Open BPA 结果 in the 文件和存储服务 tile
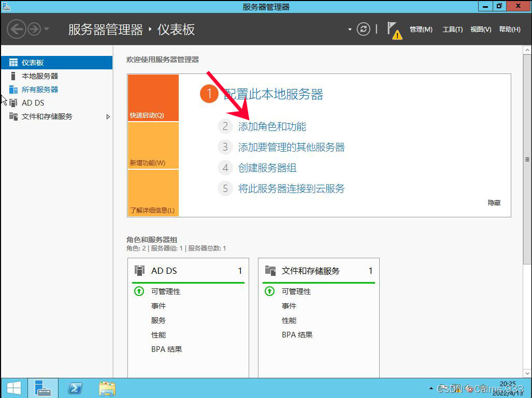Screen dimensions: 532x398 click(x=297, y=335)
